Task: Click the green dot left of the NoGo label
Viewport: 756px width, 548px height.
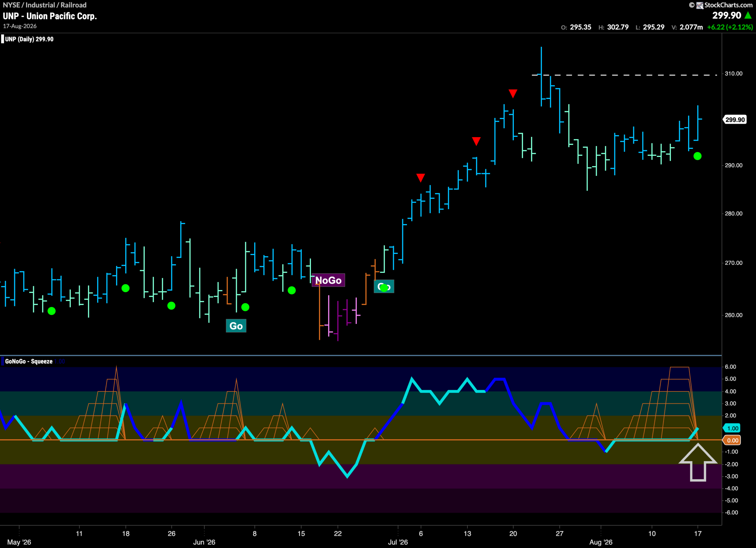Action: 292,291
